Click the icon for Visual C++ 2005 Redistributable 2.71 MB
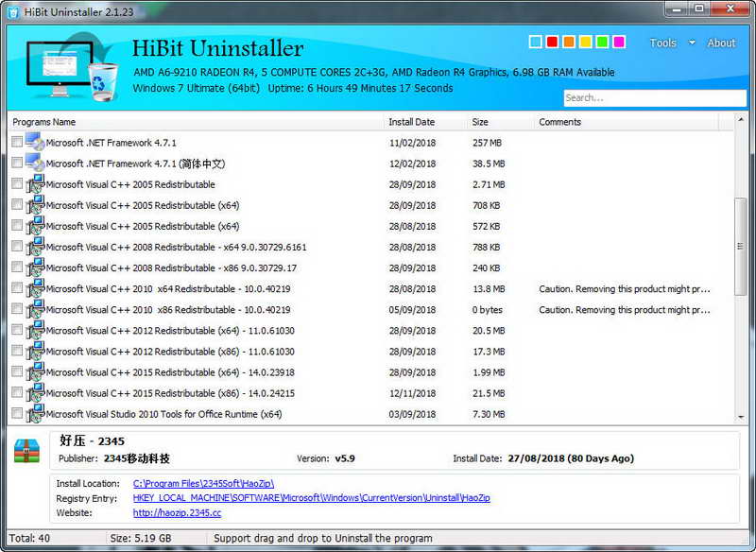756x552 pixels. (35, 183)
